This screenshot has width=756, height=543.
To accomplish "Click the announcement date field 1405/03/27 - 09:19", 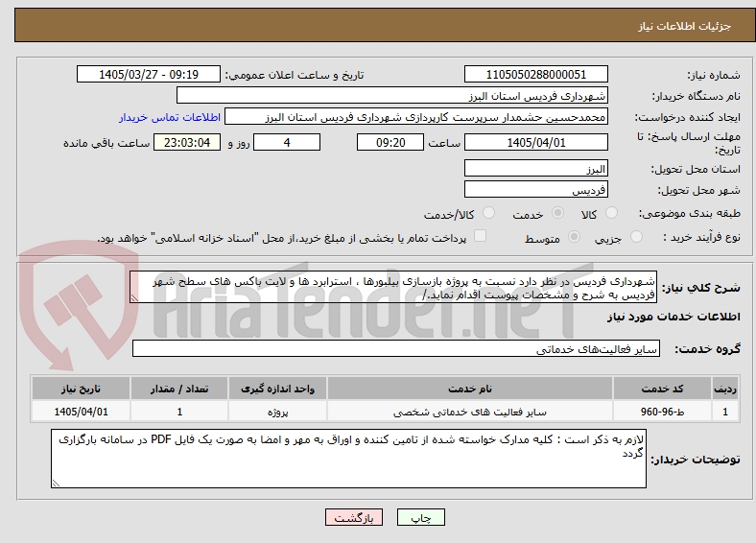I will coord(149,74).
